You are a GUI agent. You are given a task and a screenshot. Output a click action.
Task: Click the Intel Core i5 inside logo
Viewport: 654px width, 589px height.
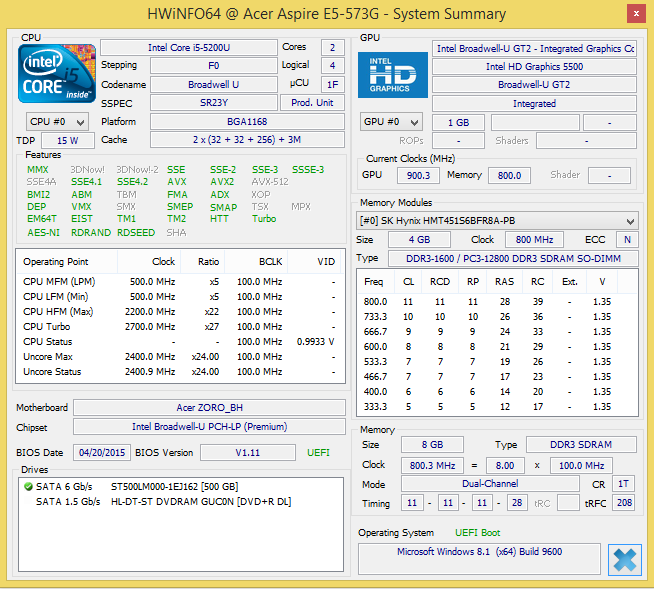(x=57, y=73)
